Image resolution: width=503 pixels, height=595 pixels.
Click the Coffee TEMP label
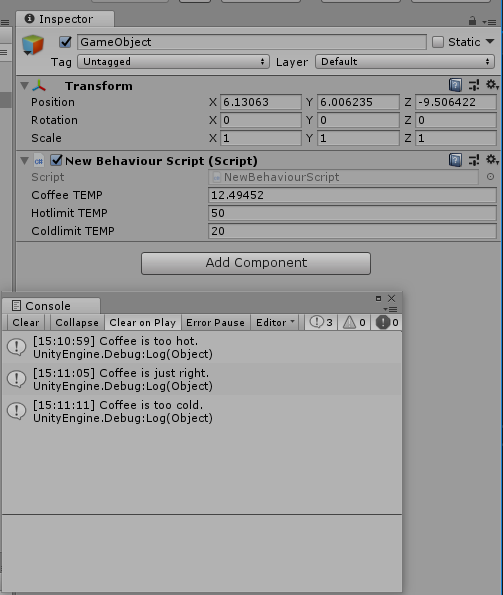(x=67, y=195)
